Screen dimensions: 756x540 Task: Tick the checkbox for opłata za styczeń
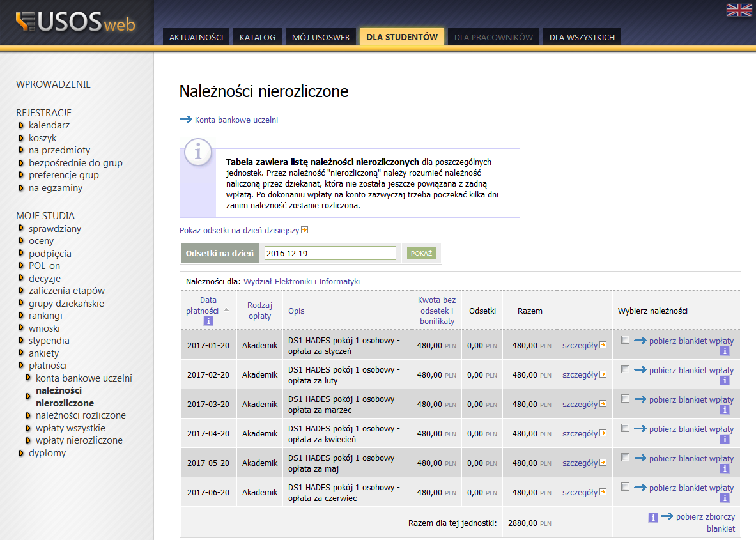[x=626, y=340]
